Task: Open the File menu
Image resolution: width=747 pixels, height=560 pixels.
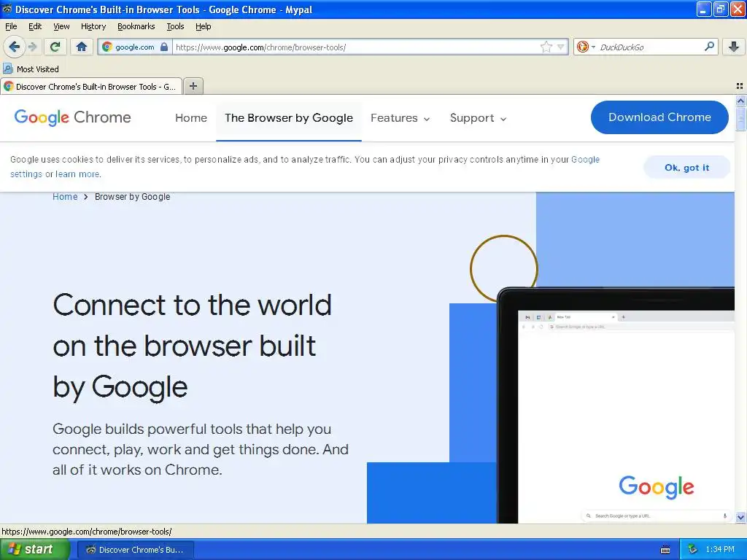Action: point(11,26)
